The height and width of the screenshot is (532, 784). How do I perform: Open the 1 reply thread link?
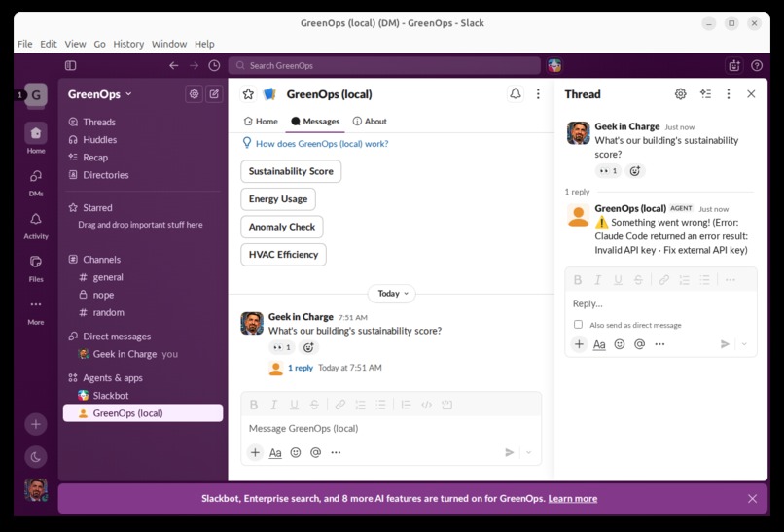(x=301, y=368)
